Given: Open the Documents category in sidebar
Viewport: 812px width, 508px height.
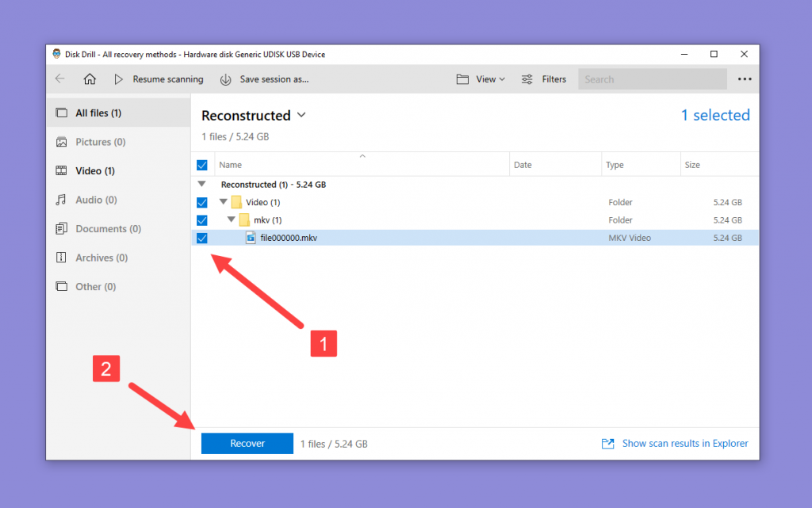Looking at the screenshot, I should (x=60, y=228).
